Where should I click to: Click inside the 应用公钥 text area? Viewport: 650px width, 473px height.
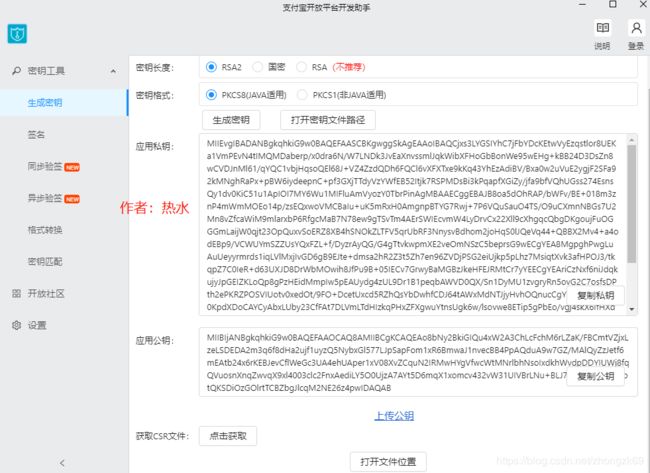click(x=418, y=362)
